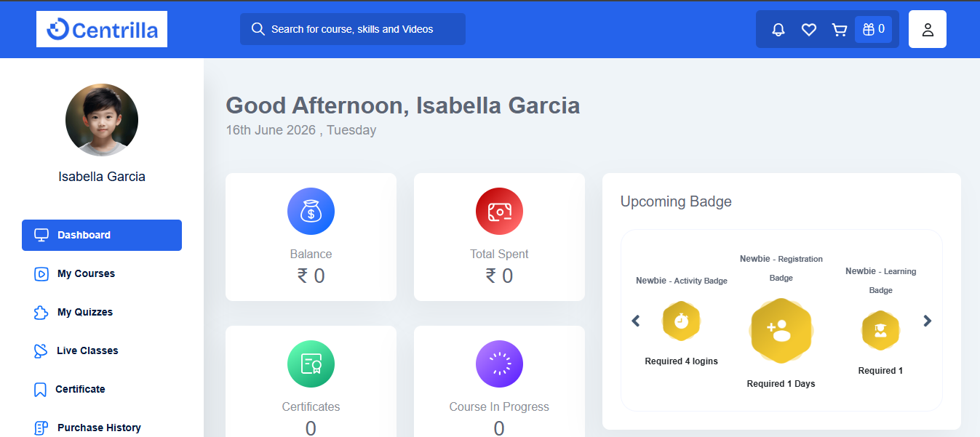980x437 pixels.
Task: Open the gift rewards counter
Action: 873,29
